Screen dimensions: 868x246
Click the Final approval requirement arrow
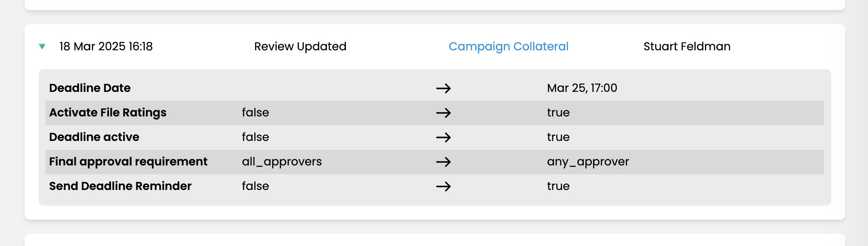(443, 162)
